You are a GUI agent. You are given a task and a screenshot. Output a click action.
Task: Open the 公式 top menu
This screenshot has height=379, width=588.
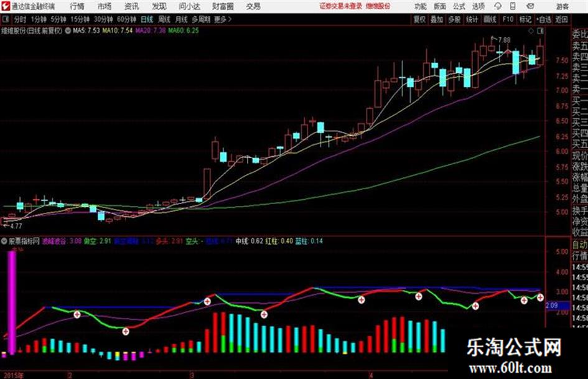(x=459, y=6)
